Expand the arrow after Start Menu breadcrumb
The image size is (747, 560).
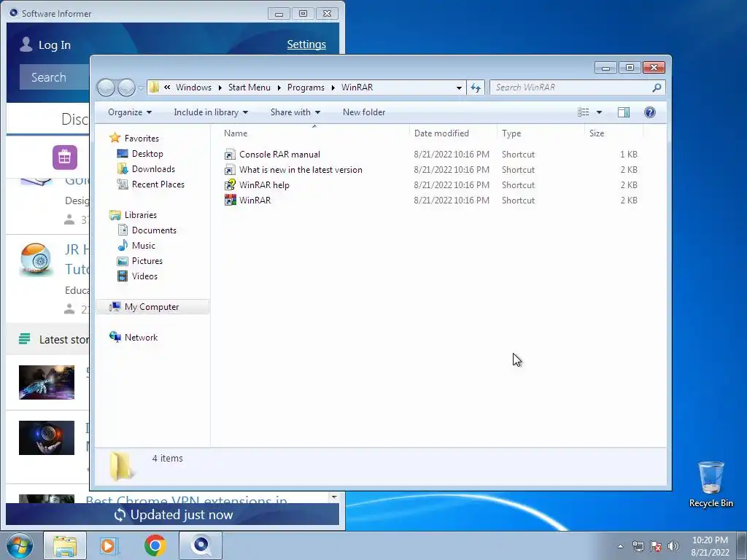(x=279, y=87)
